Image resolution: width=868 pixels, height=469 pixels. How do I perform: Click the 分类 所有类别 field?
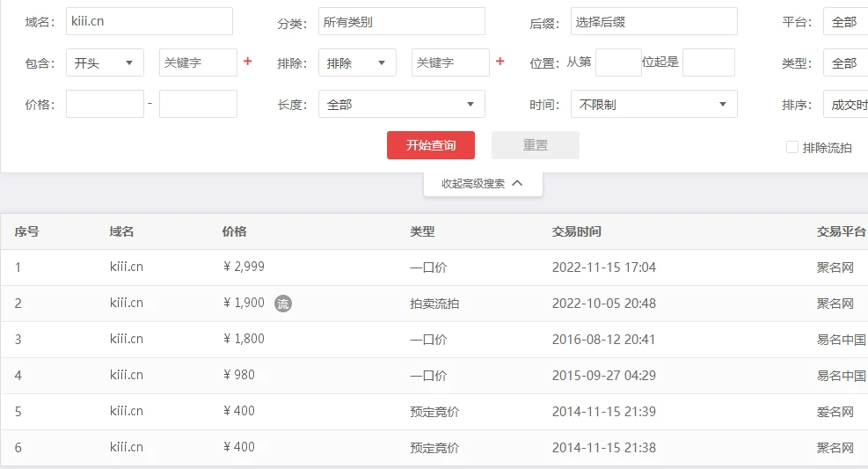[401, 21]
